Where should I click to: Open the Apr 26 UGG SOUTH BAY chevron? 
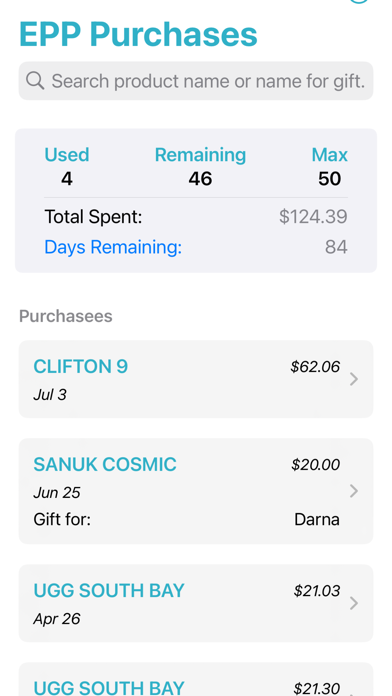354,603
